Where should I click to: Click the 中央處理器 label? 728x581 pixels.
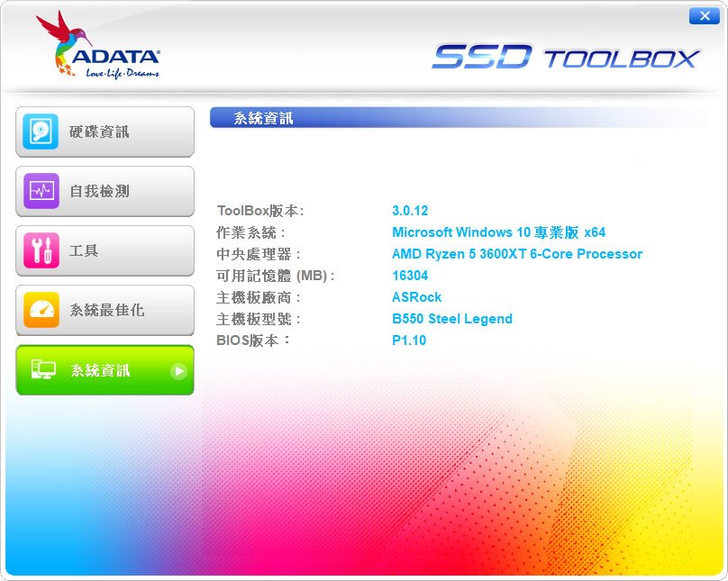(259, 254)
